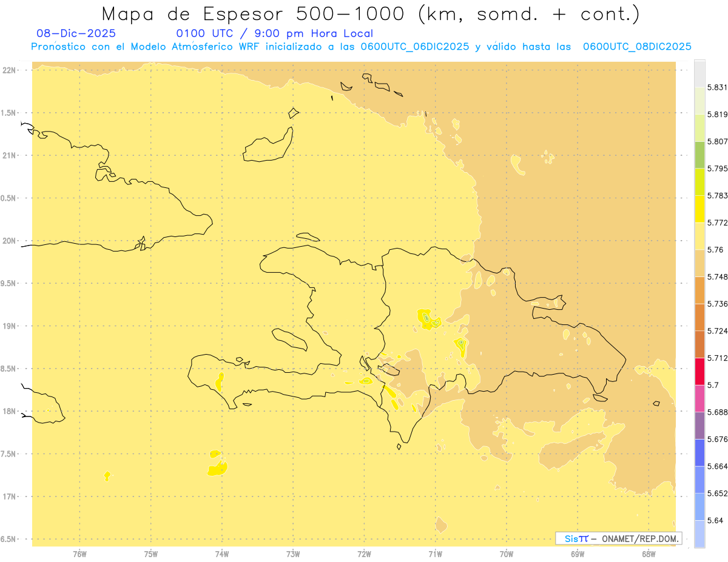Click the 17N latitude label

click(x=9, y=497)
